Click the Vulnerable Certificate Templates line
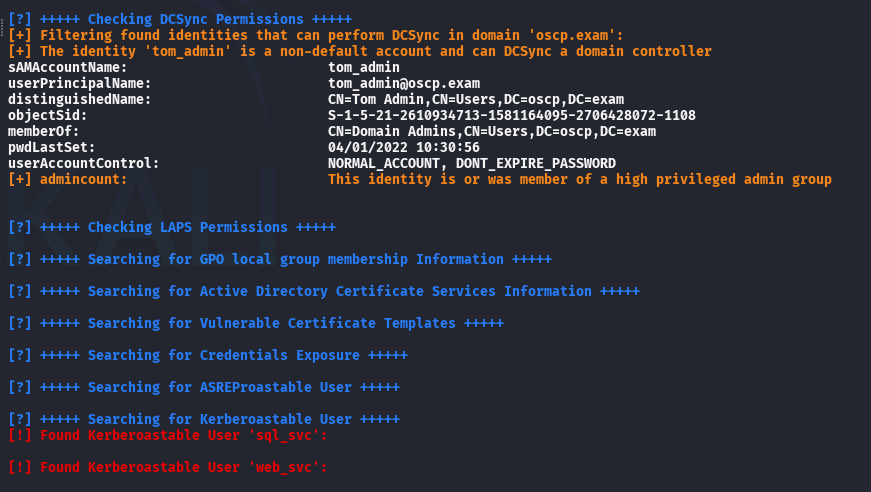Screen dimensions: 871x492 pos(256,323)
